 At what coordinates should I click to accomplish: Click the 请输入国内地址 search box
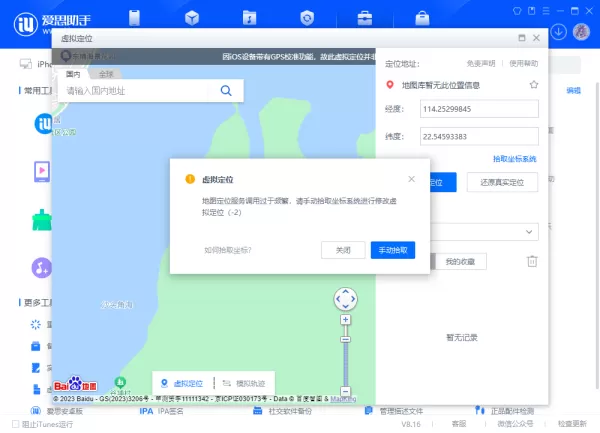[x=133, y=91]
